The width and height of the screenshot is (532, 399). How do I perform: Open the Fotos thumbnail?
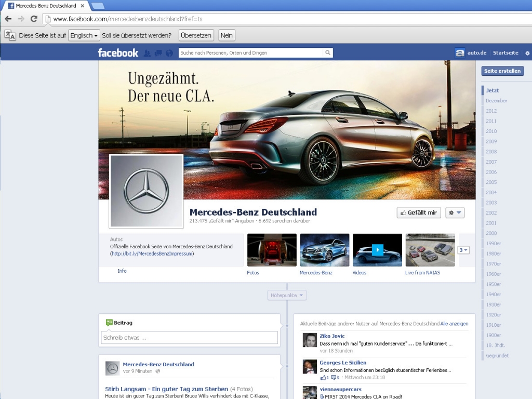tap(272, 250)
